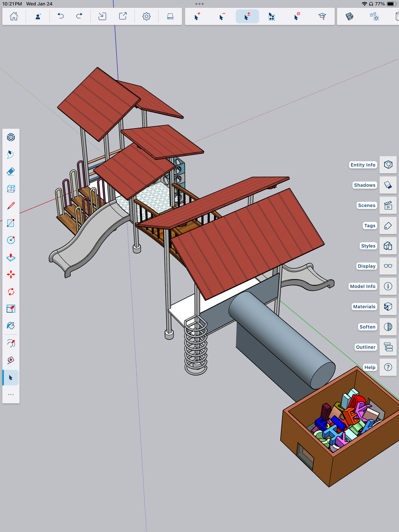Open the Entity Info panel
Screen dimensions: 399x532
coord(388,165)
